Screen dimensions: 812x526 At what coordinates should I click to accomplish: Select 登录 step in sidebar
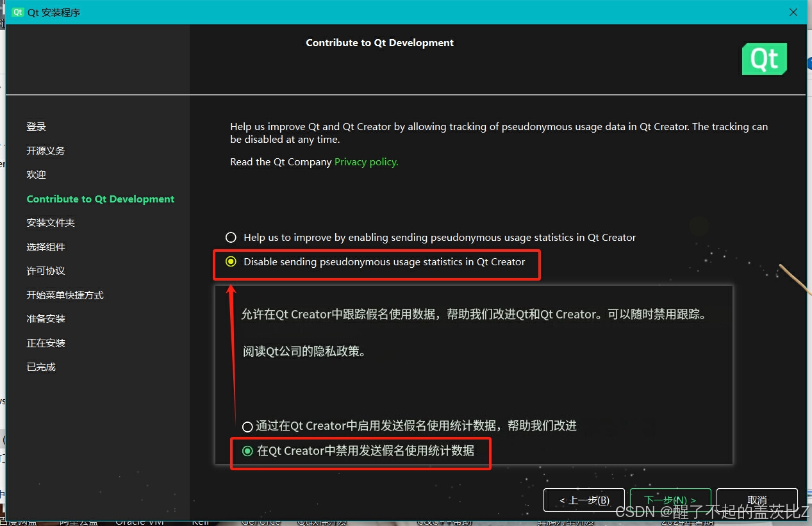(x=37, y=127)
